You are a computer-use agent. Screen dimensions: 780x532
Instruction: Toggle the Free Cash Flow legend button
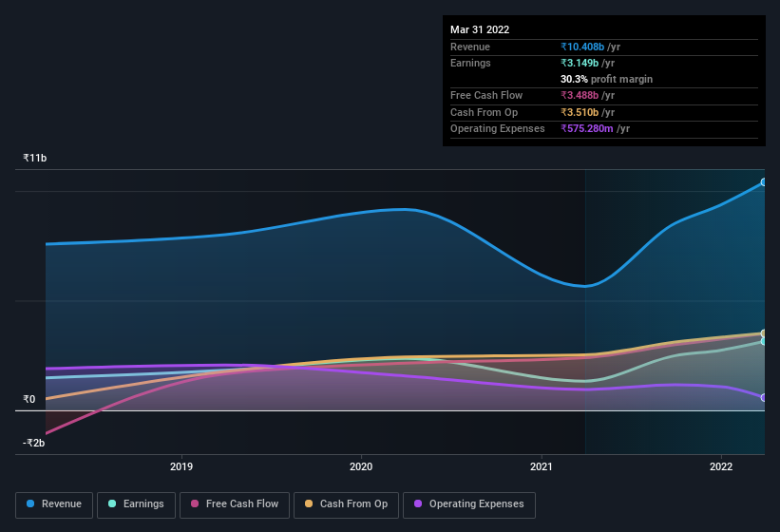point(235,504)
